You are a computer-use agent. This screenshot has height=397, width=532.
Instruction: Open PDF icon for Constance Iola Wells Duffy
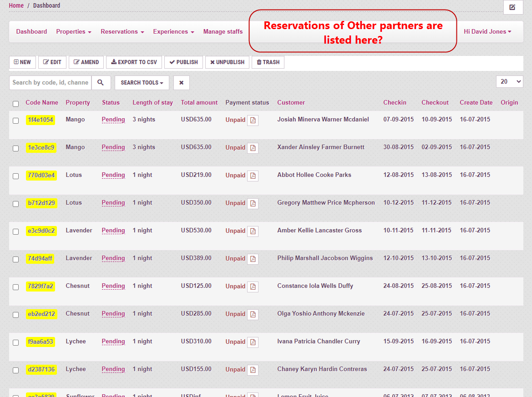point(253,287)
